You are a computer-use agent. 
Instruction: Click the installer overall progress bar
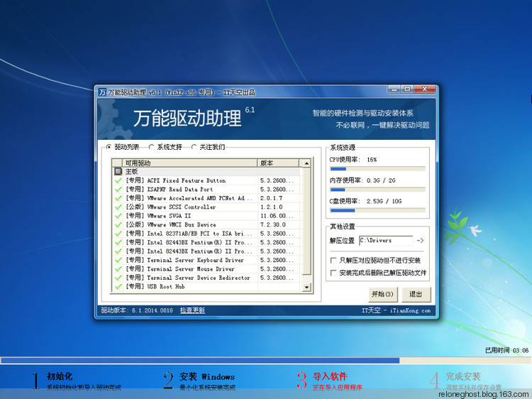[x=265, y=360]
